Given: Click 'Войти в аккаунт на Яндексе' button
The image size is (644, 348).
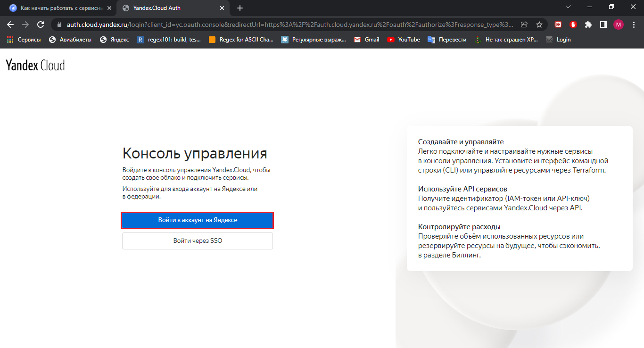Looking at the screenshot, I should [x=198, y=220].
